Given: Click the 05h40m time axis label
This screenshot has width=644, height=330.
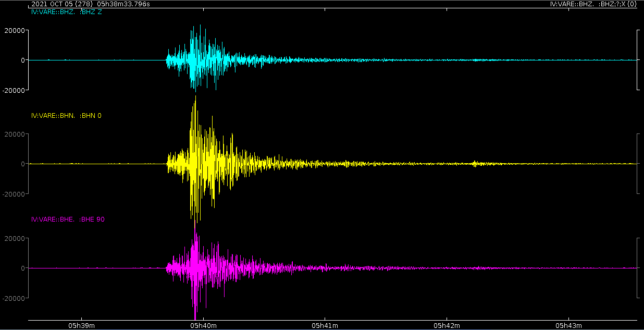Looking at the screenshot, I should [x=203, y=325].
